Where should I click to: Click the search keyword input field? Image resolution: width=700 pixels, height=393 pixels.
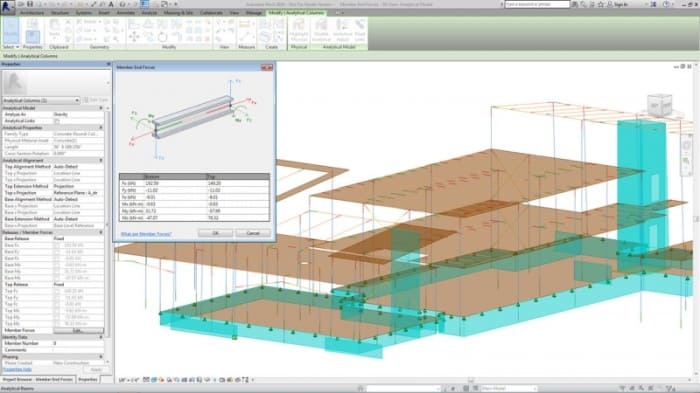tap(537, 4)
